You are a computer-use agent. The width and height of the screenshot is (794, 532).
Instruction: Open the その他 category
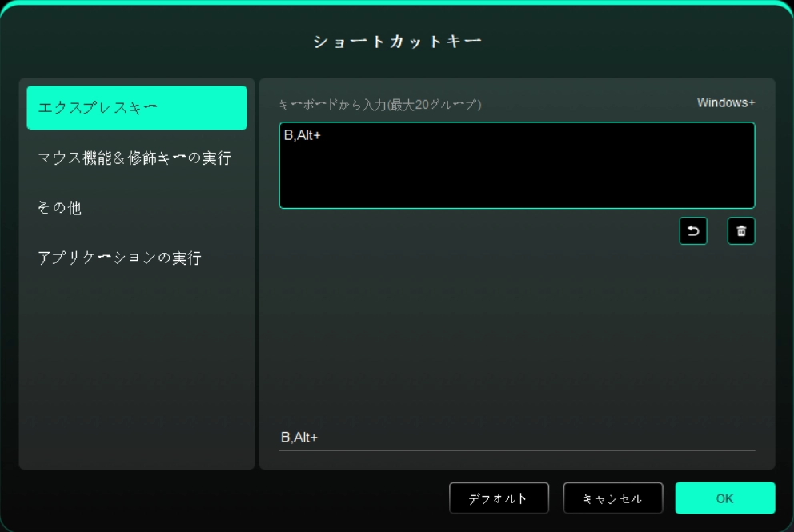pyautogui.click(x=60, y=208)
